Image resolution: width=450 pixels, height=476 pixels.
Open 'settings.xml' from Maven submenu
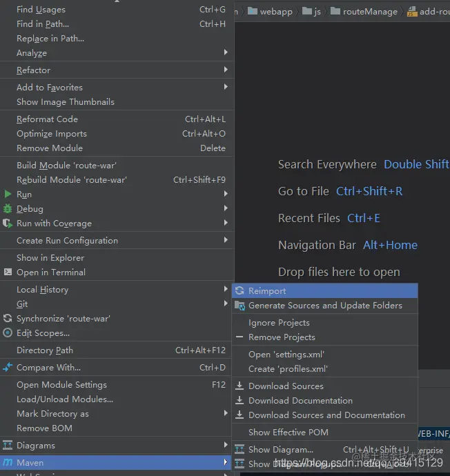point(325,355)
